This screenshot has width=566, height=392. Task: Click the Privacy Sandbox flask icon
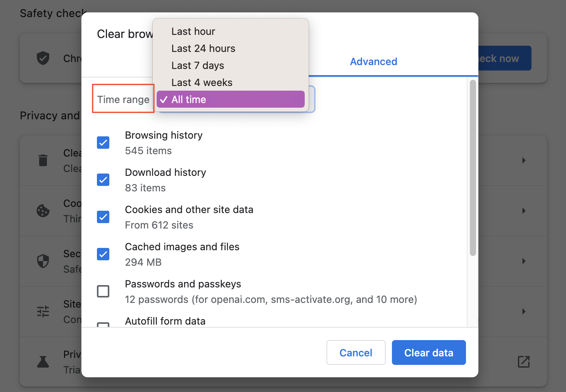43,362
